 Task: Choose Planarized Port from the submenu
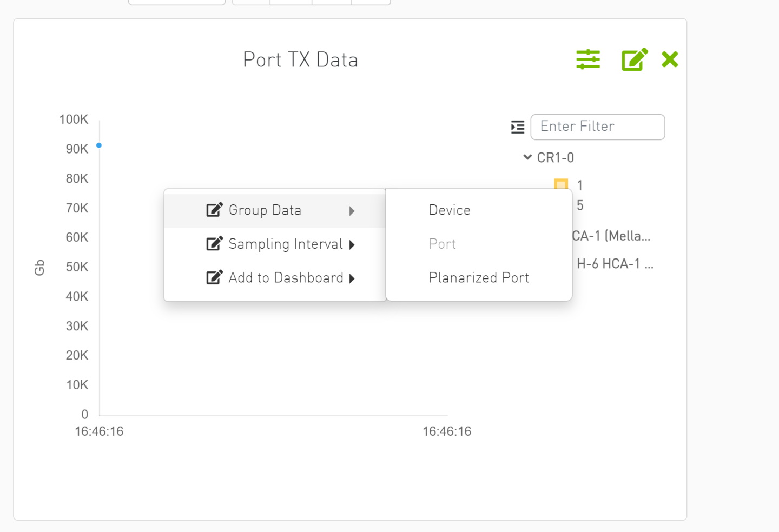pyautogui.click(x=478, y=277)
